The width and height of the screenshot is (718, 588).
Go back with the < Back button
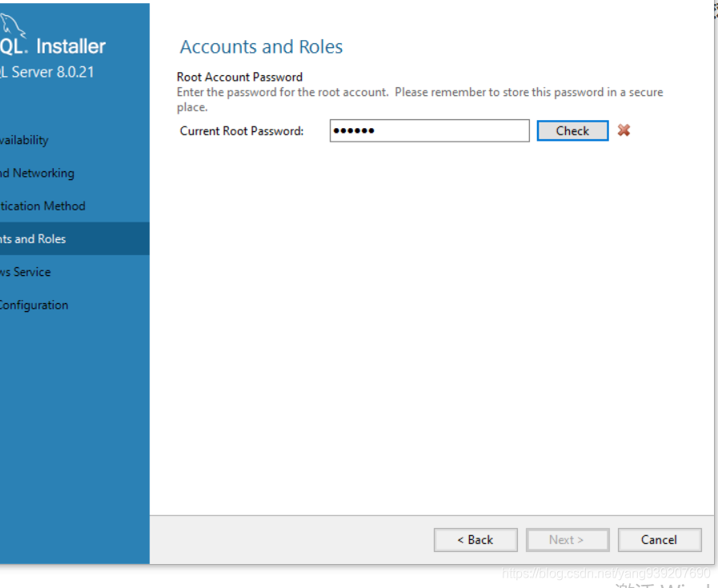click(475, 540)
